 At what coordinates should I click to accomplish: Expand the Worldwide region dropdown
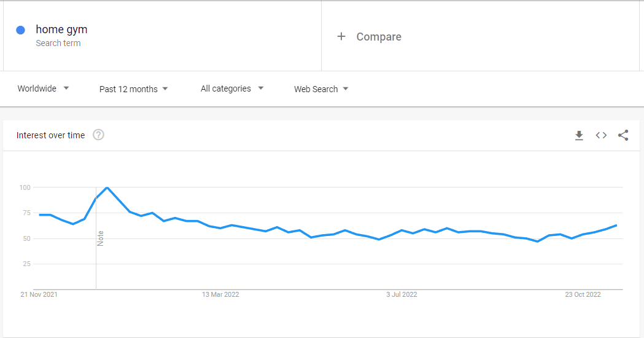coord(43,89)
